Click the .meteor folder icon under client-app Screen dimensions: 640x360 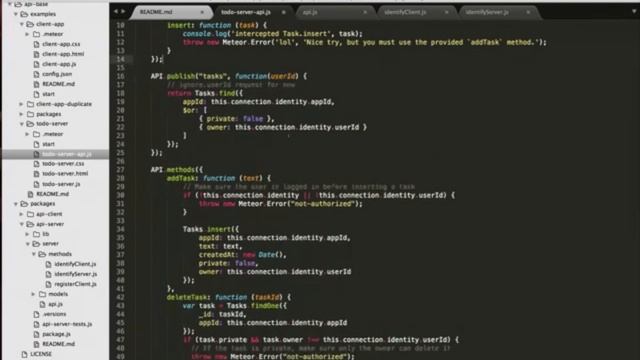pyautogui.click(x=36, y=34)
